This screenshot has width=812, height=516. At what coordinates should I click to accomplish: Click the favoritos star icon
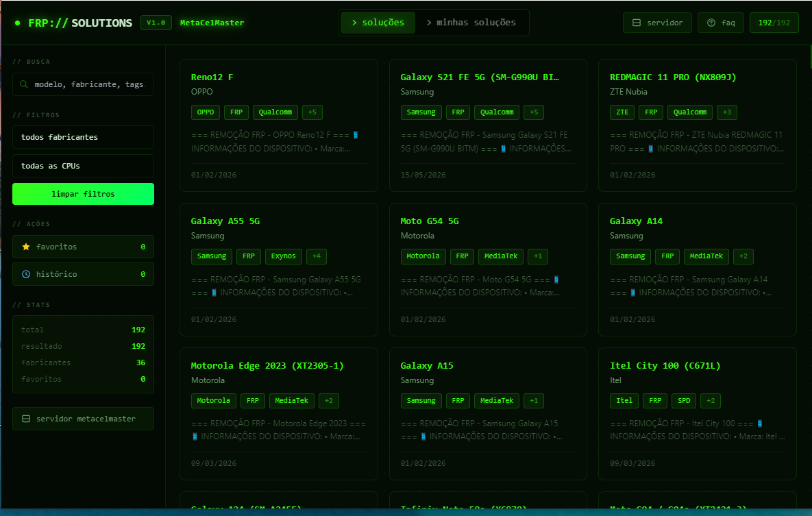pyautogui.click(x=26, y=247)
